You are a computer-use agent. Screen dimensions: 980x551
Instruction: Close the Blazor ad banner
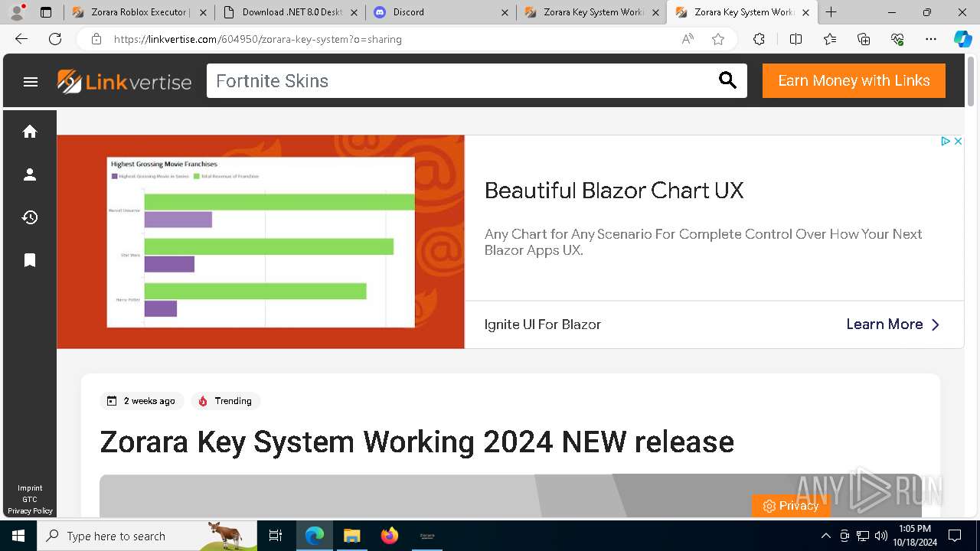958,141
